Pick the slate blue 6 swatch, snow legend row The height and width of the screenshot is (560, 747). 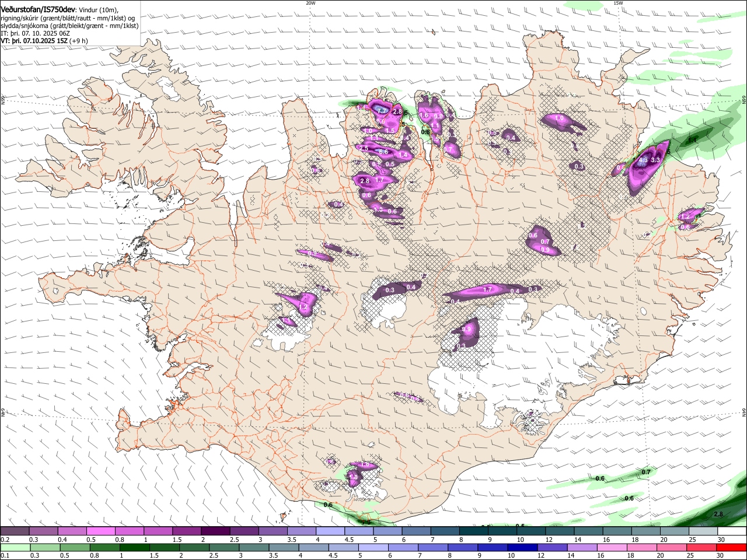(416, 531)
